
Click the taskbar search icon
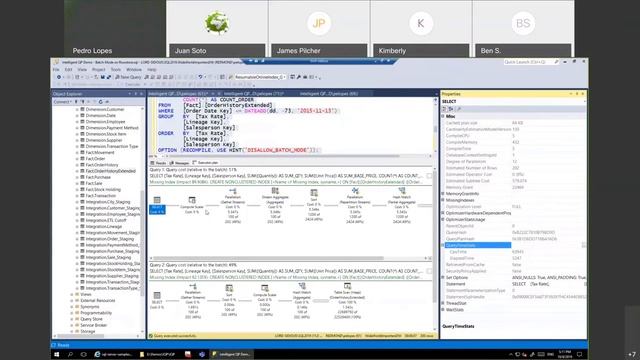pos(70,354)
